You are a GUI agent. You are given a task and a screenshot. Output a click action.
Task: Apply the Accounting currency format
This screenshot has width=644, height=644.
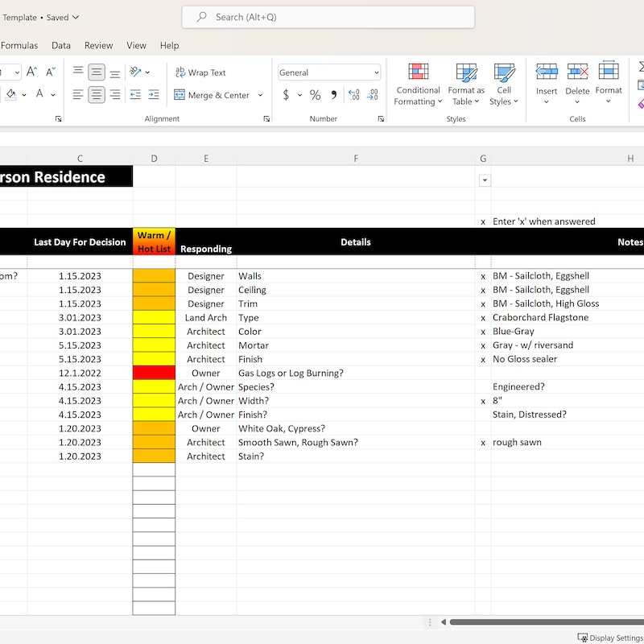point(287,94)
